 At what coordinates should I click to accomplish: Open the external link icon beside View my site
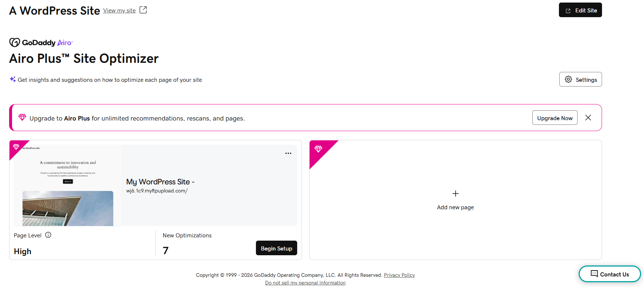point(143,10)
